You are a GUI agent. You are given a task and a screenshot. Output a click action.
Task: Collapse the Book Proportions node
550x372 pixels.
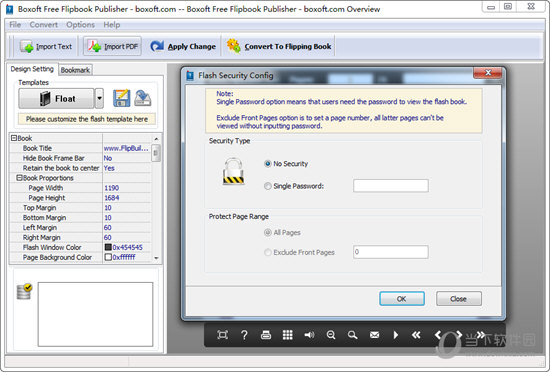point(20,178)
